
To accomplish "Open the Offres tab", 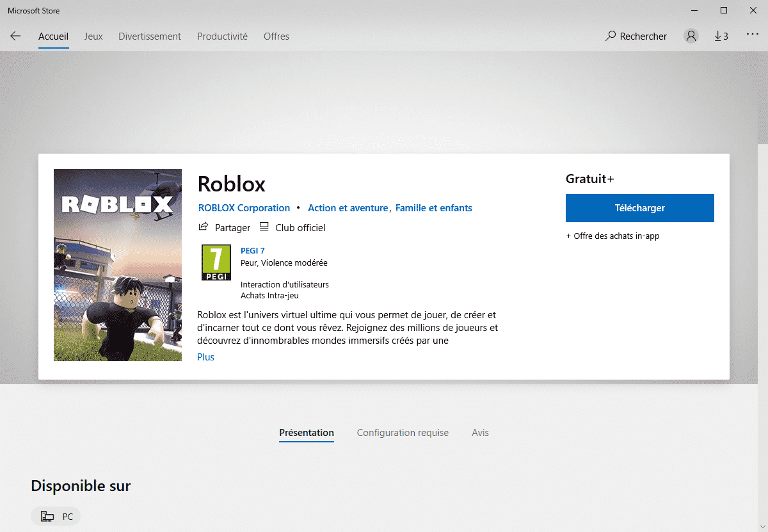I will (x=276, y=36).
